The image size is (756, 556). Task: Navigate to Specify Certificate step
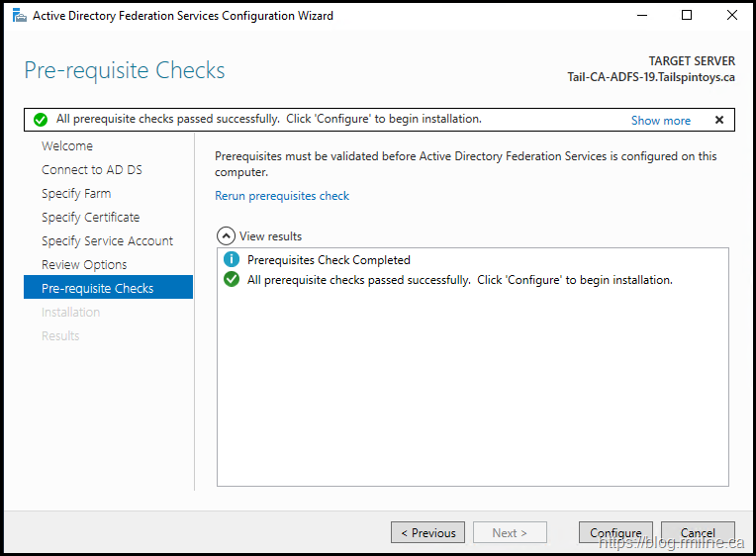(90, 217)
